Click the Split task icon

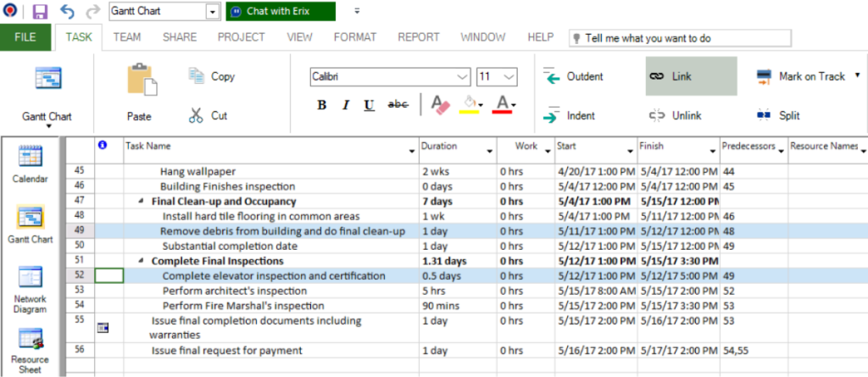pyautogui.click(x=764, y=115)
